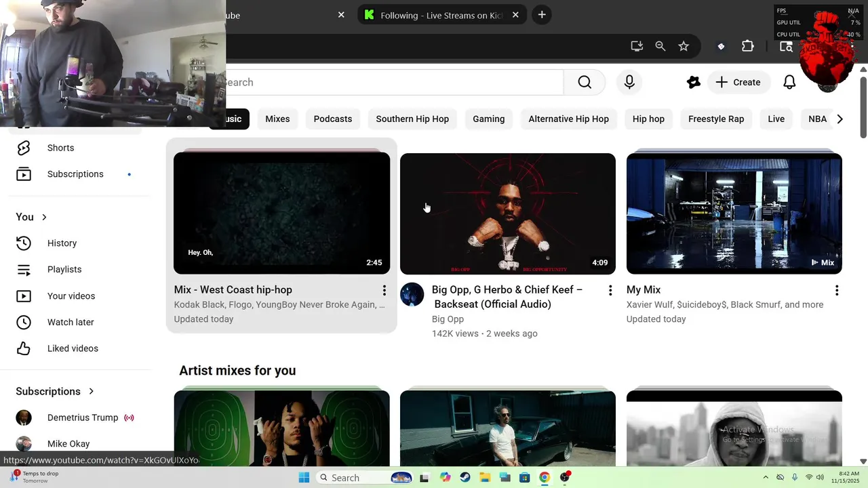Open My Mix playlist title

point(644,290)
